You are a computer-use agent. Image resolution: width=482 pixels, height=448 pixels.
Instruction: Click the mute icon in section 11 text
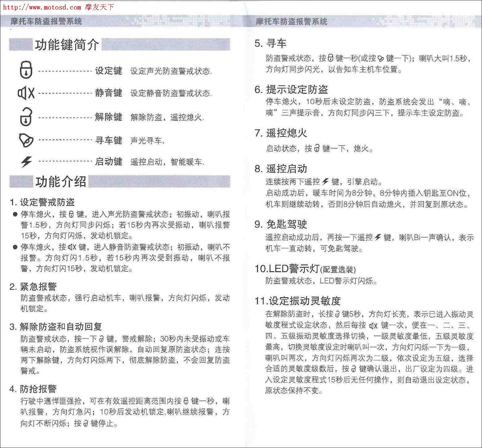(x=373, y=325)
